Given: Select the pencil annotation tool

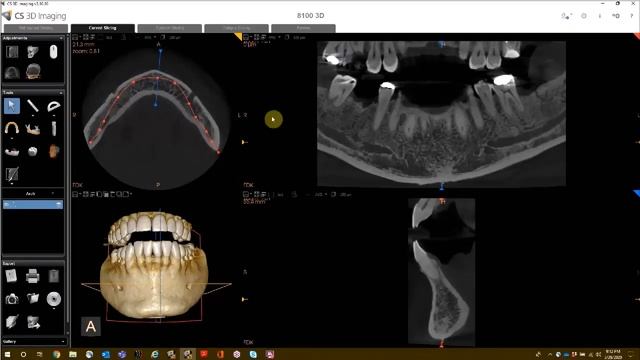Looking at the screenshot, I should tap(11, 174).
